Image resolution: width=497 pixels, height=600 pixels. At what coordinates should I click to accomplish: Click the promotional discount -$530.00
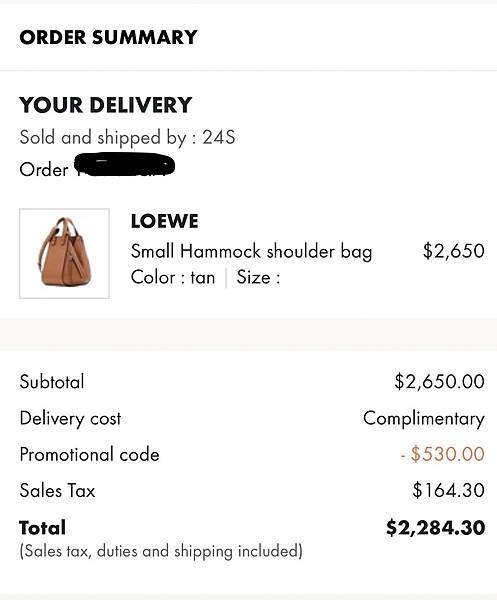click(x=443, y=454)
